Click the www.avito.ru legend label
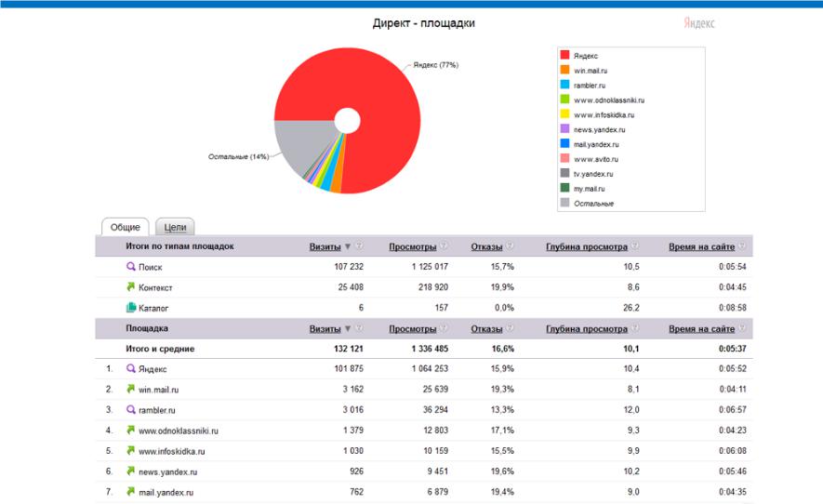This screenshot has height=504, width=823. click(x=596, y=159)
